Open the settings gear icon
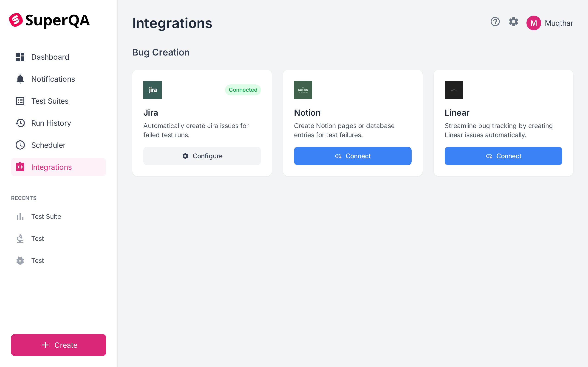Viewport: 588px width, 367px height. (x=513, y=22)
